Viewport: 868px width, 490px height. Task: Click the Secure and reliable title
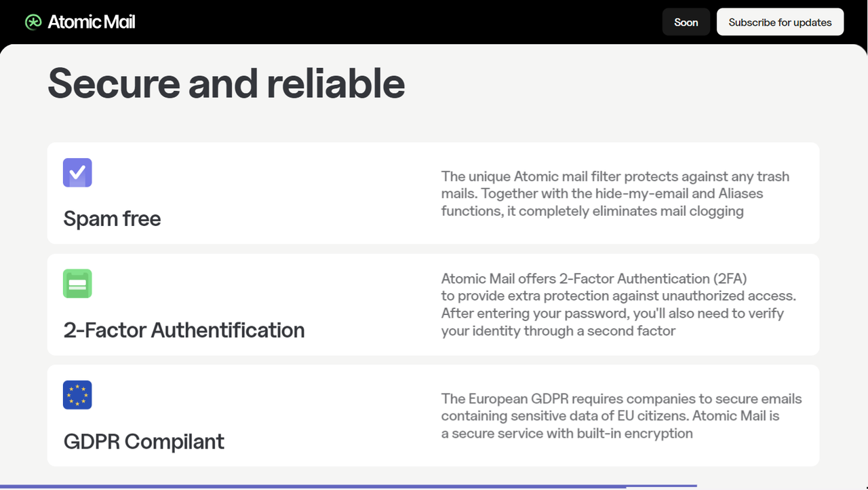tap(226, 83)
